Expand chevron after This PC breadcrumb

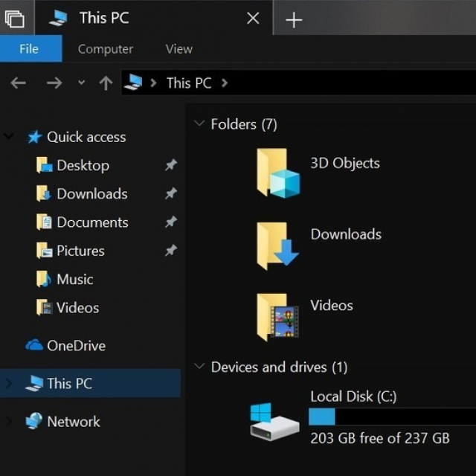point(225,83)
